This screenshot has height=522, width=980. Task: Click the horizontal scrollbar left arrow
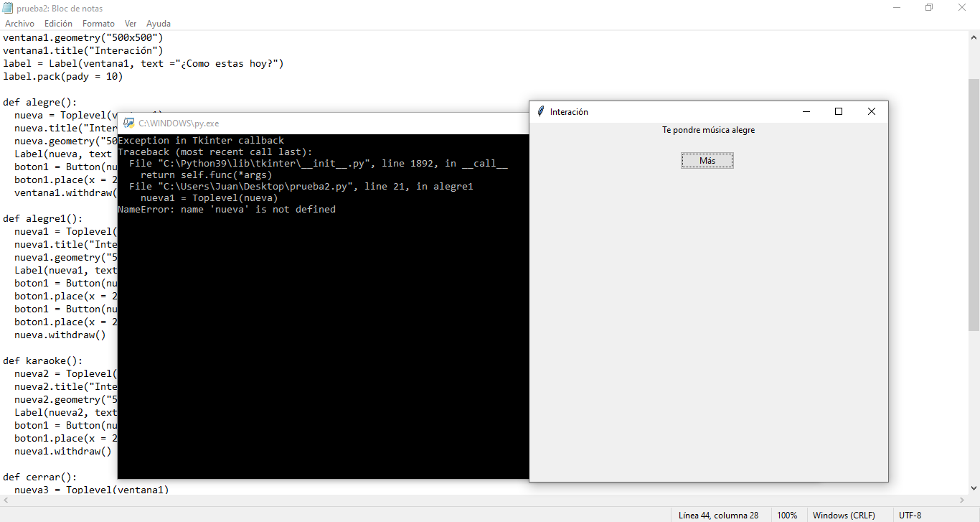coord(6,500)
